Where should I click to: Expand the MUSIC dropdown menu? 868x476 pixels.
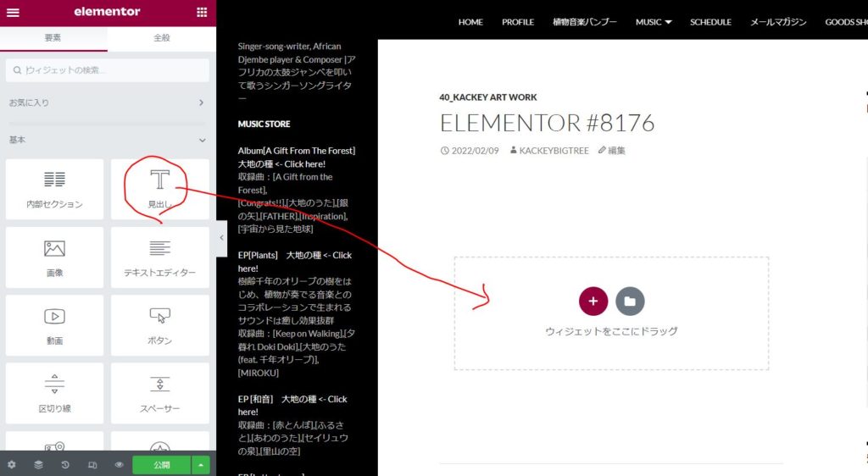coord(654,22)
